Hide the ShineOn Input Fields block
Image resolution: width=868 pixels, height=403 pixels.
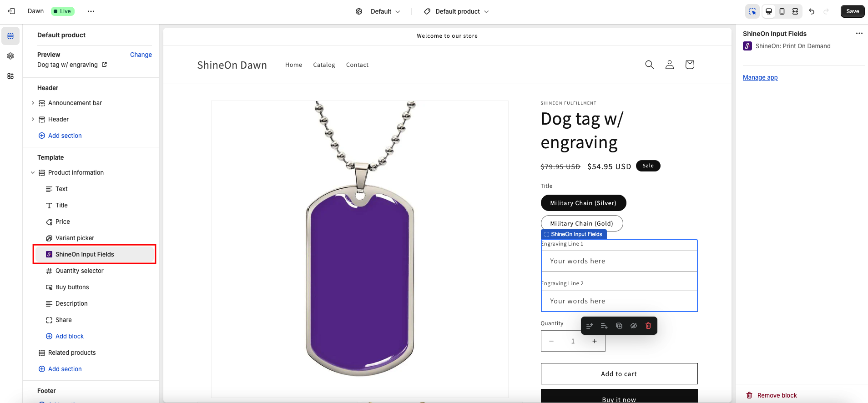[634, 326]
